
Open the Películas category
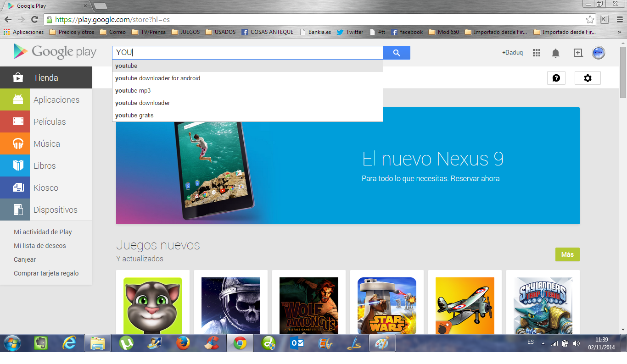click(50, 122)
